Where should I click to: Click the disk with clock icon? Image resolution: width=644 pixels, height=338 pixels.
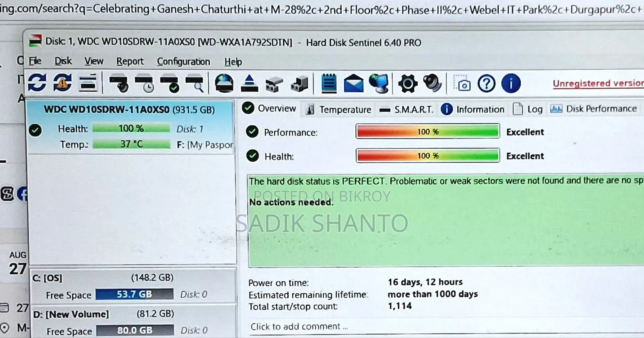tap(144, 83)
